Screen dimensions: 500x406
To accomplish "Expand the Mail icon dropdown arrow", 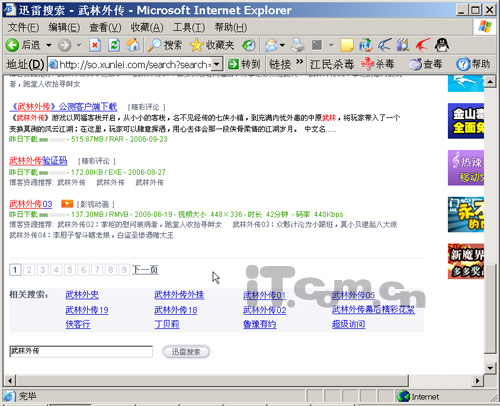I will pyautogui.click(x=283, y=45).
